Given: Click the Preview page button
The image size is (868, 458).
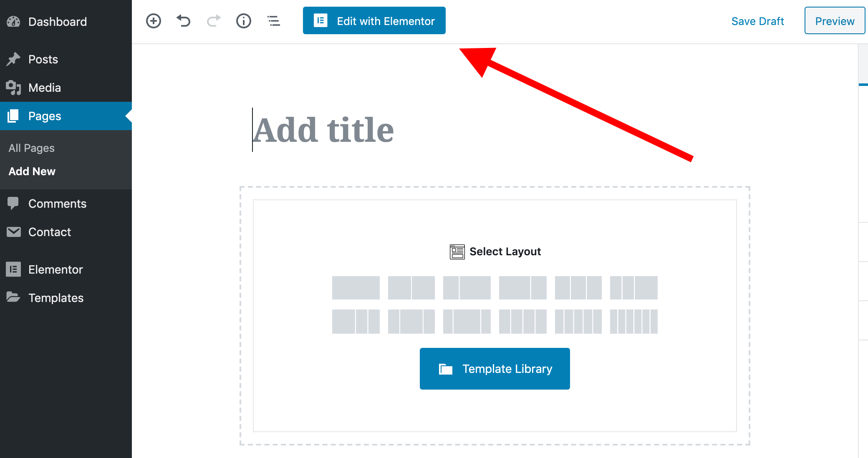Looking at the screenshot, I should pyautogui.click(x=833, y=21).
